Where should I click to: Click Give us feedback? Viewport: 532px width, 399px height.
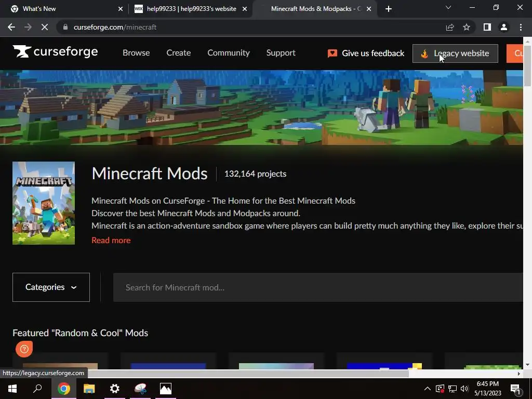pyautogui.click(x=366, y=54)
